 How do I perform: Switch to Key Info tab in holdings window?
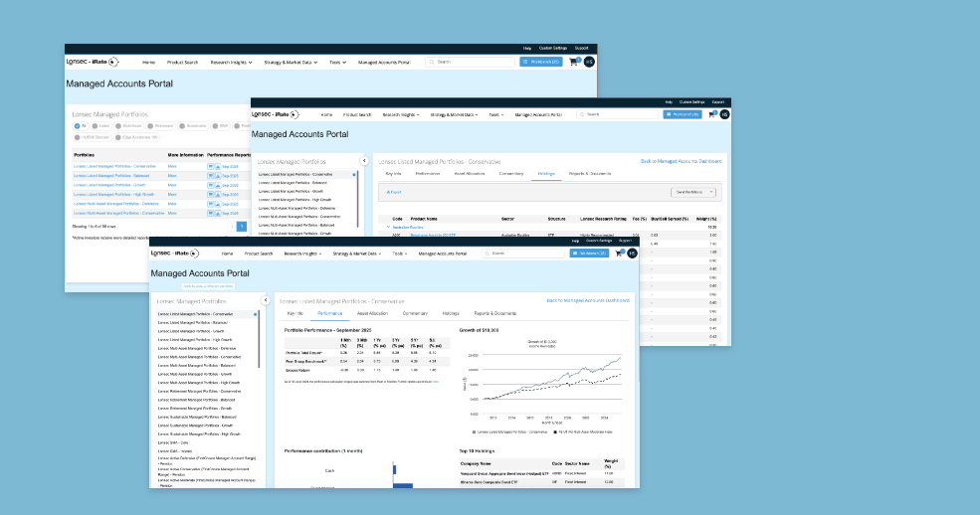[x=394, y=174]
